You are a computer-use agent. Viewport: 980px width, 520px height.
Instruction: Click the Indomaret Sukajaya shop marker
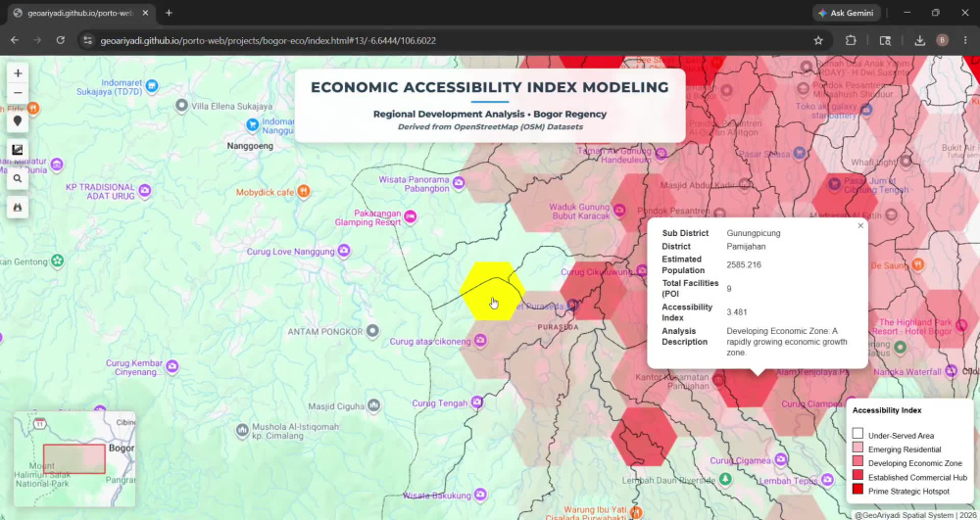pyautogui.click(x=152, y=85)
